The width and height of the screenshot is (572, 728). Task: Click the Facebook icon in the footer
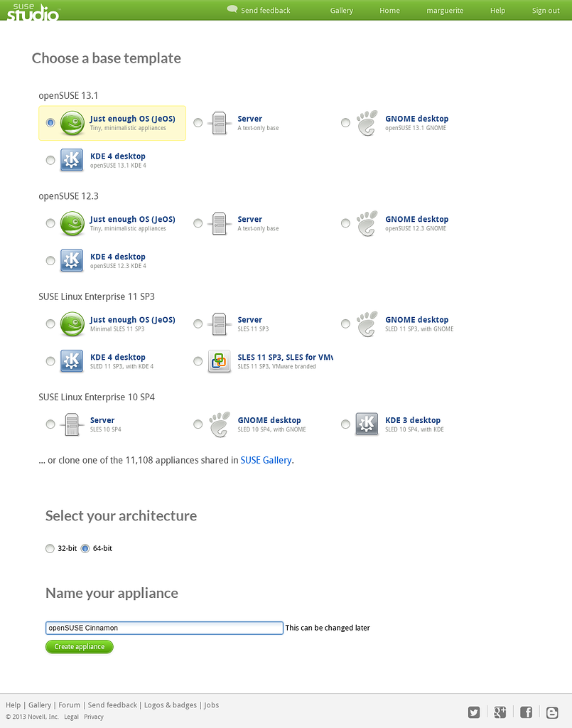click(x=526, y=712)
